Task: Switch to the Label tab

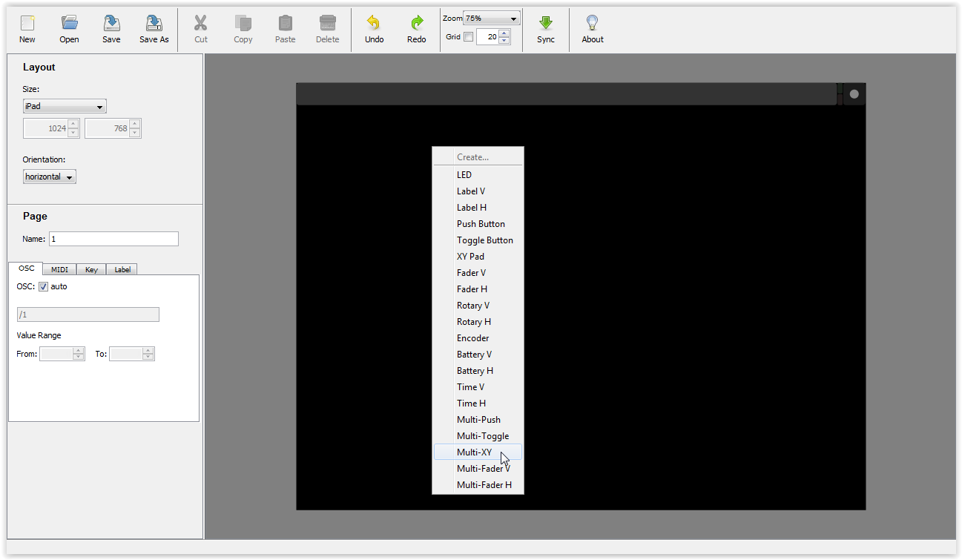Action: pyautogui.click(x=122, y=269)
